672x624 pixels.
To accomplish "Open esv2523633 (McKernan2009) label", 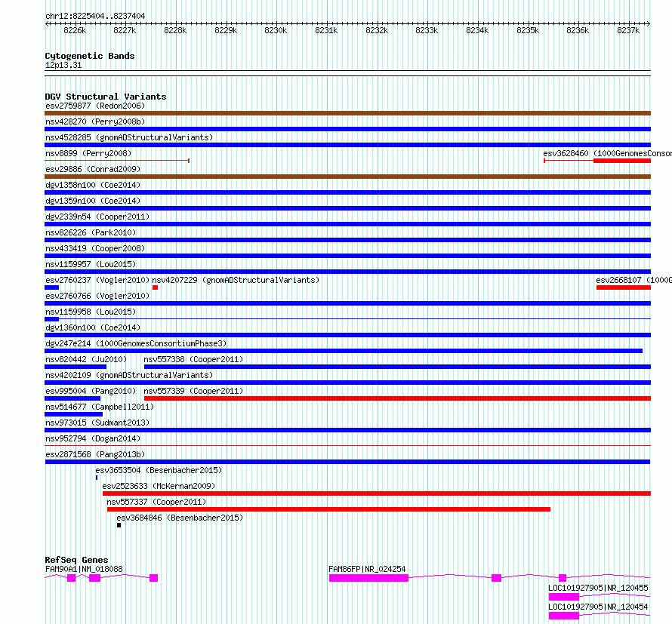I will tap(159, 486).
